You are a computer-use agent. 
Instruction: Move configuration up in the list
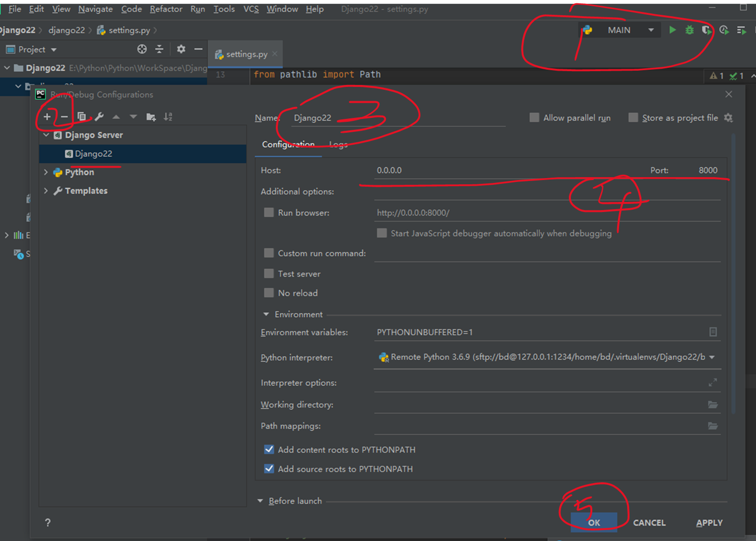116,117
